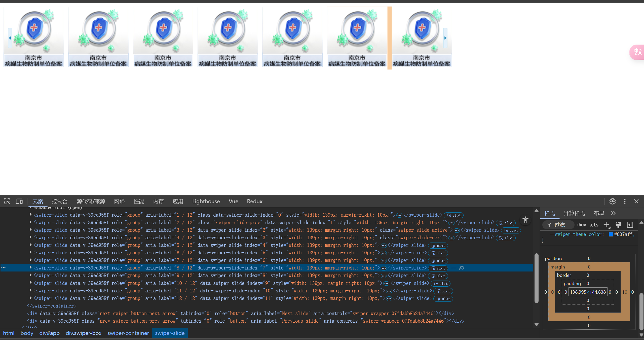Open the #007aff color swatch picker
Image resolution: width=644 pixels, height=340 pixels.
pyautogui.click(x=611, y=234)
